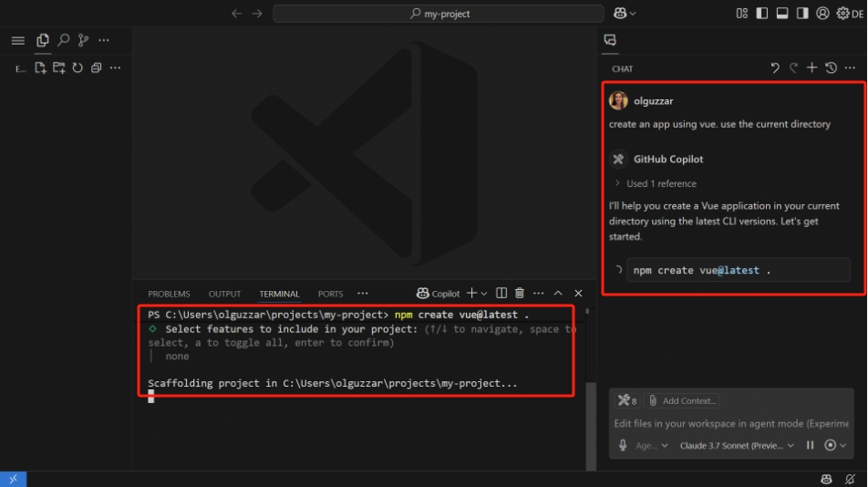This screenshot has width=868, height=487.
Task: Toggle the bottom panel visibility
Action: click(782, 14)
